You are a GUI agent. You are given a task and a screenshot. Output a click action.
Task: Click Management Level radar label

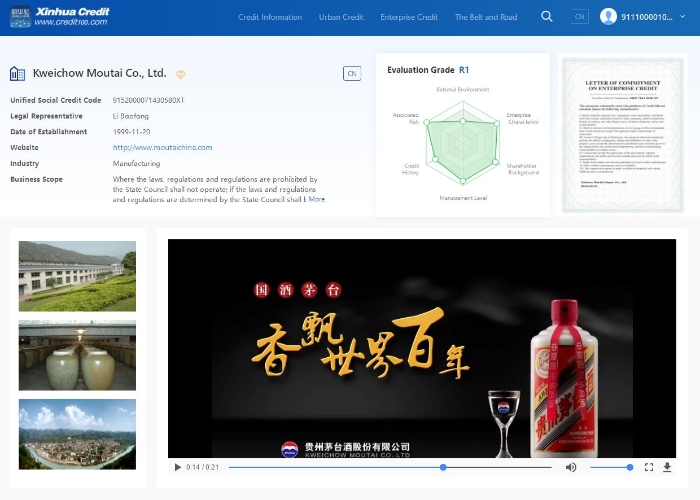pos(463,198)
